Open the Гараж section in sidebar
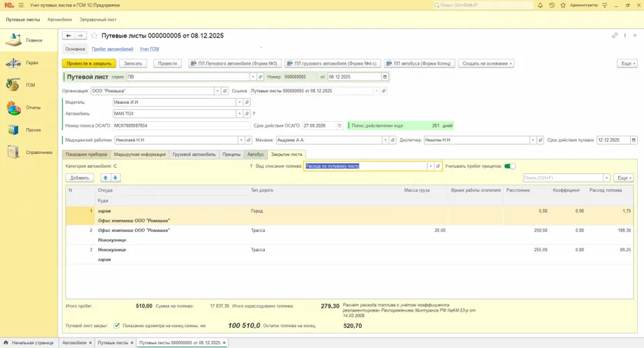The width and height of the screenshot is (644, 348). click(x=20, y=63)
